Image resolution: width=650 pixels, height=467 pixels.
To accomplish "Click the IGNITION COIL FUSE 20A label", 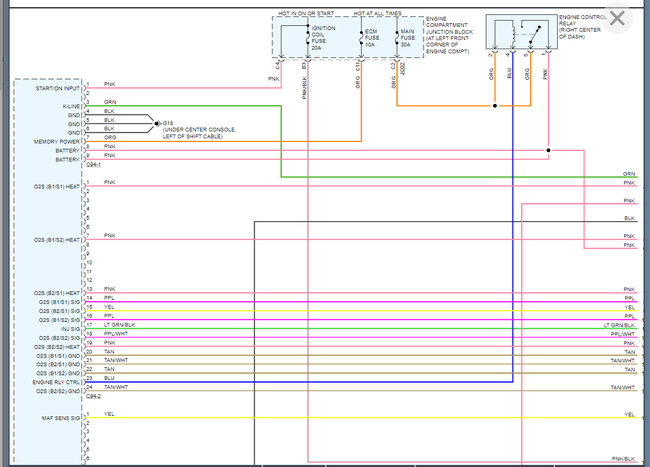I will pyautogui.click(x=323, y=38).
